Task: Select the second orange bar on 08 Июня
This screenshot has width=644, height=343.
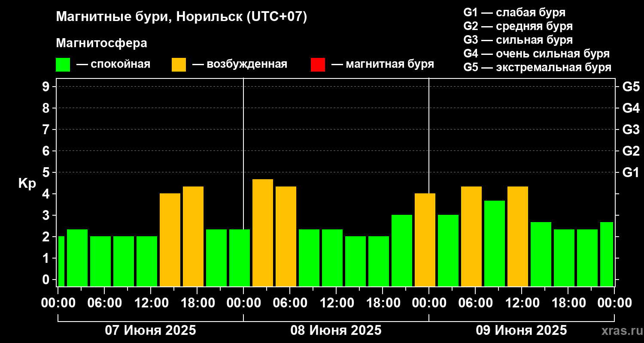Action: pyautogui.click(x=286, y=236)
